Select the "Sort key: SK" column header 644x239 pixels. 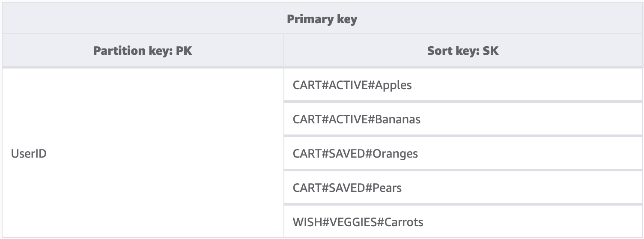tap(463, 51)
